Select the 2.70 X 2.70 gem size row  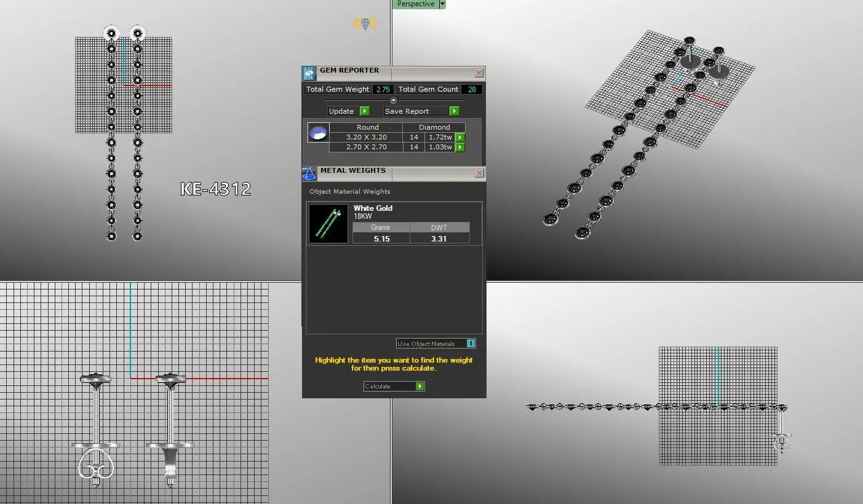point(366,148)
